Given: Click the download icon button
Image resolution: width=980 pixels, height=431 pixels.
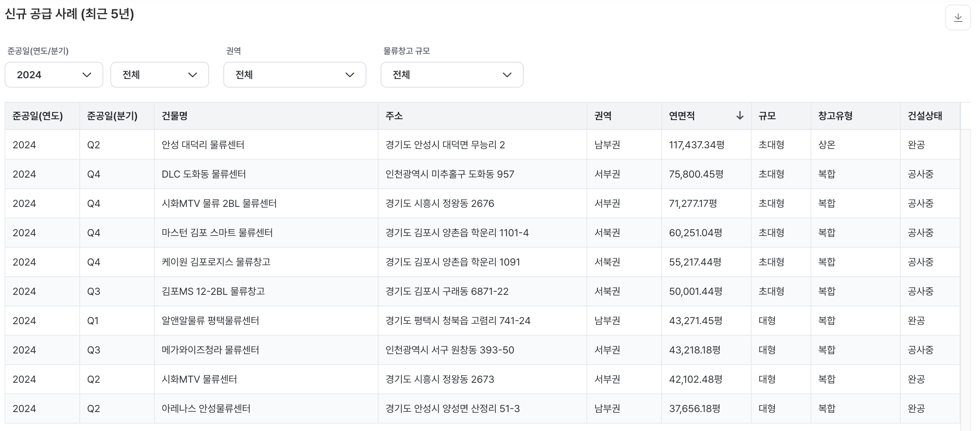Looking at the screenshot, I should (x=957, y=18).
